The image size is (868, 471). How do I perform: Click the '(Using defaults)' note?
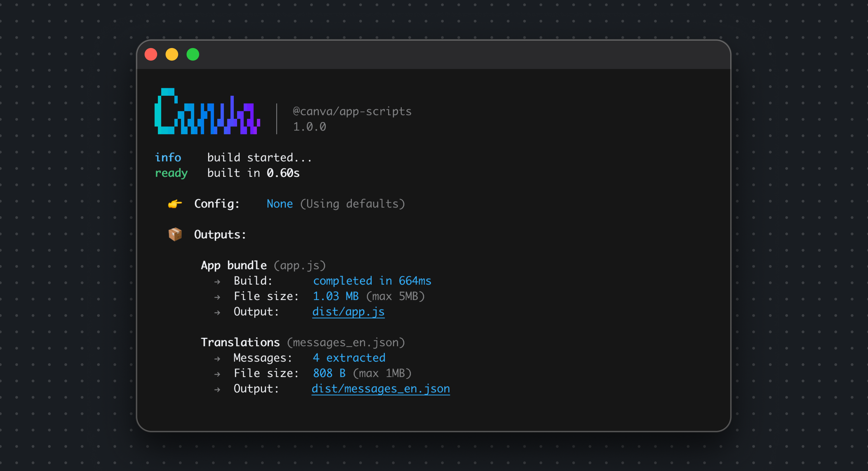coord(352,204)
